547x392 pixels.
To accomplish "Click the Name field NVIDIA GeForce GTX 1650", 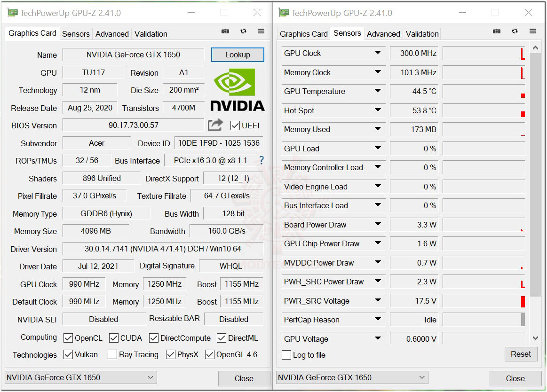I will pyautogui.click(x=133, y=55).
